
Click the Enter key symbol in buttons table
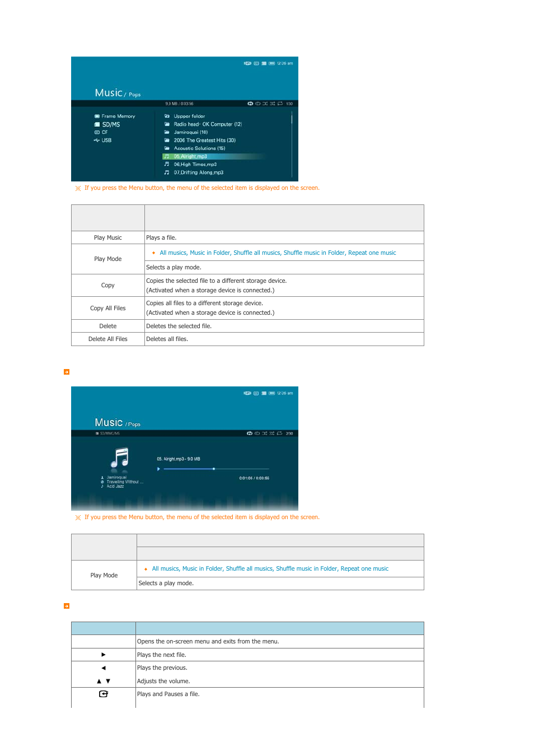coord(104,694)
